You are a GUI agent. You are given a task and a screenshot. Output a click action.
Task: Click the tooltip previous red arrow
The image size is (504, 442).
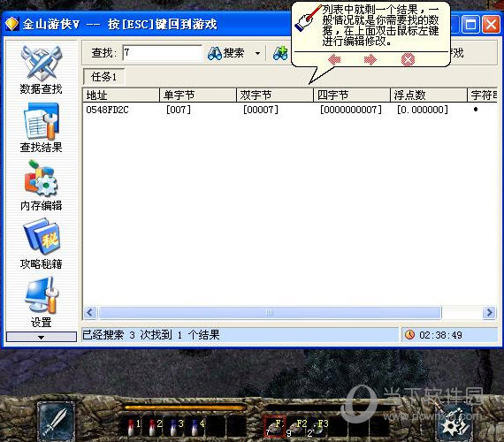click(x=334, y=59)
